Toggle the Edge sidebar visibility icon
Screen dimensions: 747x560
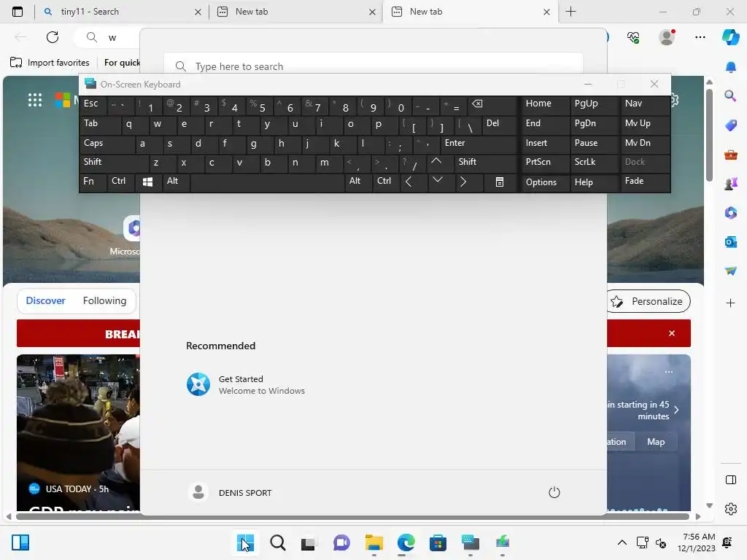pos(730,480)
